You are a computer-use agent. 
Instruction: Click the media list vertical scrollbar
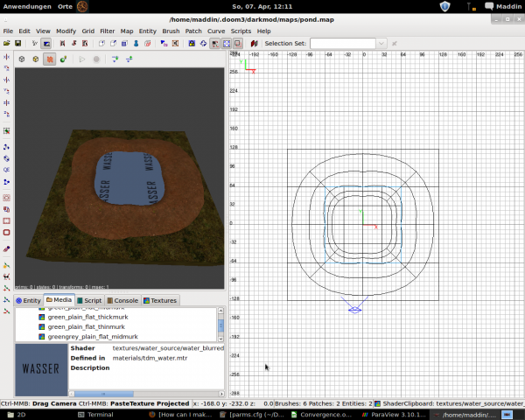220,325
